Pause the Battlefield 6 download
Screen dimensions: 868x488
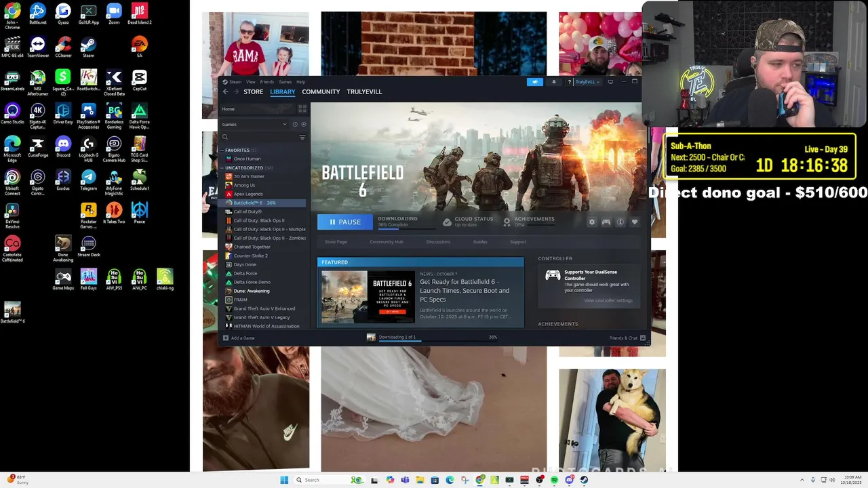pyautogui.click(x=345, y=222)
